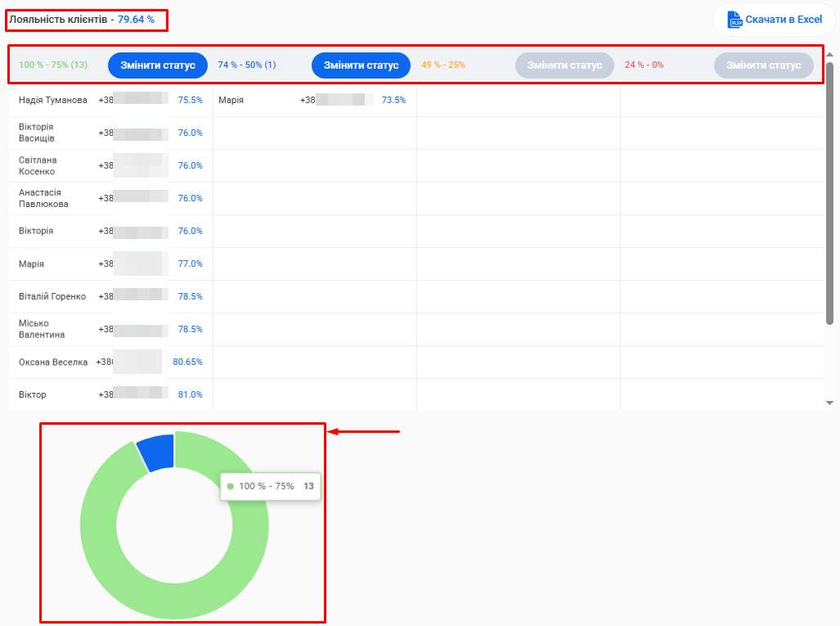
Task: Click the red 24 % - 0% header label
Action: pos(645,65)
